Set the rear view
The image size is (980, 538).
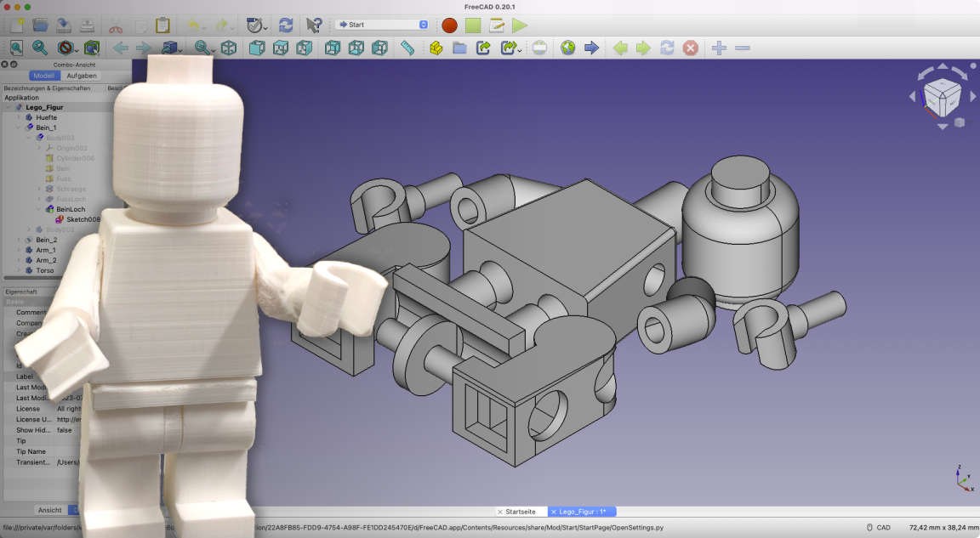[333, 48]
